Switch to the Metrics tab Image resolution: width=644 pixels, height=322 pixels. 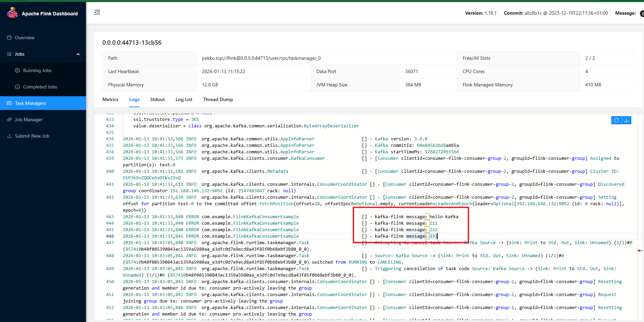110,99
